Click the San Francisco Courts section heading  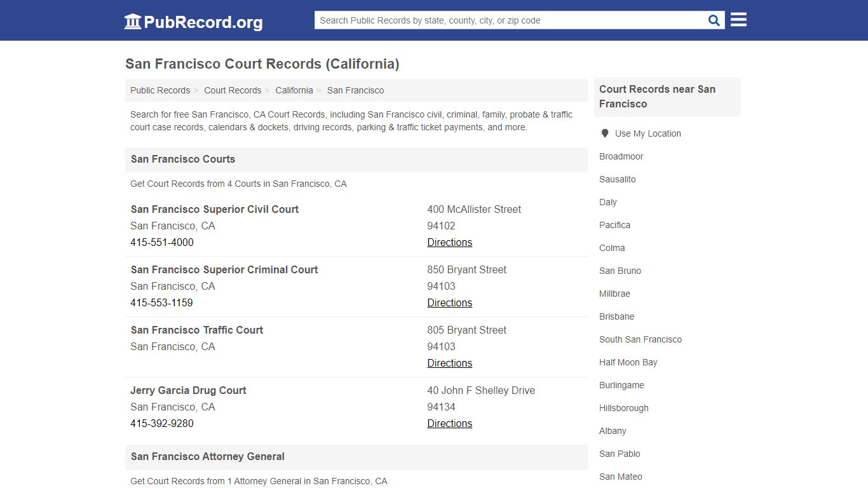click(x=183, y=159)
